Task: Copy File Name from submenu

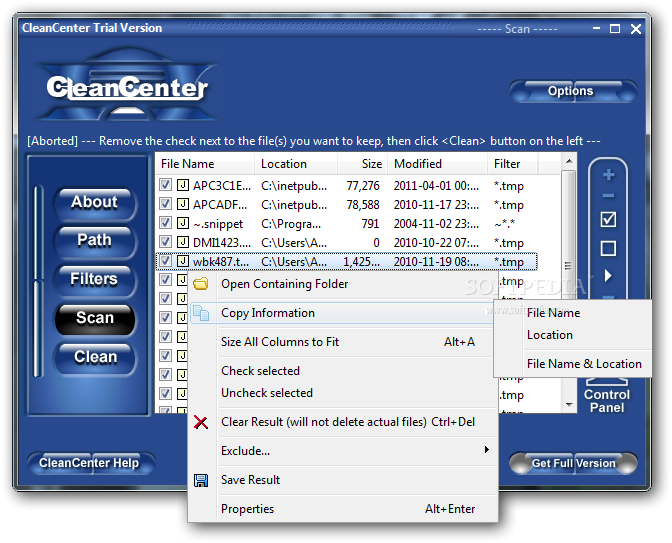Action: (573, 313)
